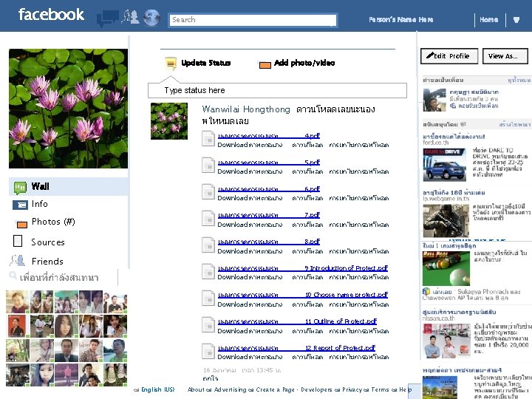Open Friends in the sidebar
This screenshot has height=399, width=532.
pos(47,262)
